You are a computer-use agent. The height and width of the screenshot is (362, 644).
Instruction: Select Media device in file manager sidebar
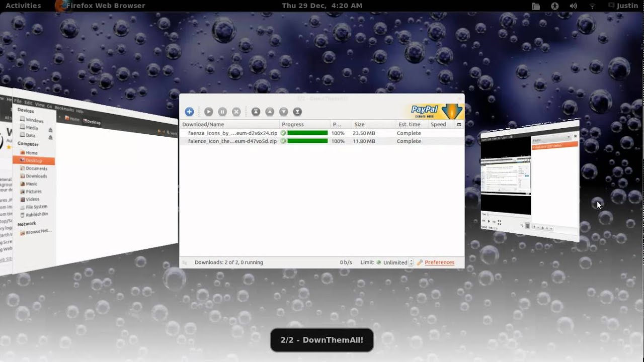pyautogui.click(x=28, y=128)
